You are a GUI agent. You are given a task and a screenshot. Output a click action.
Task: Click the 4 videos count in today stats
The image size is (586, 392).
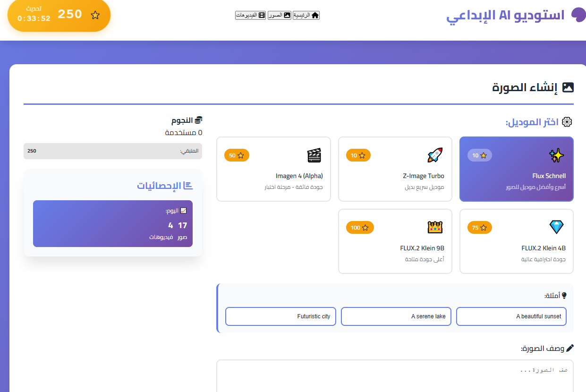tap(170, 226)
